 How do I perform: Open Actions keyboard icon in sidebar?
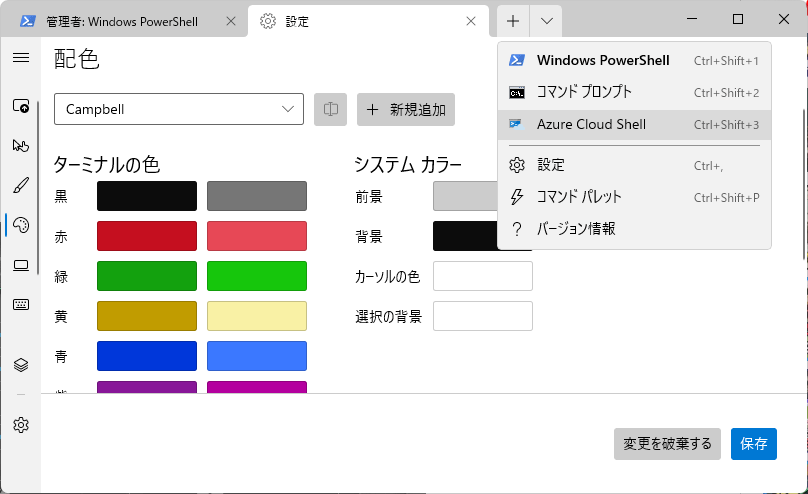click(x=21, y=304)
